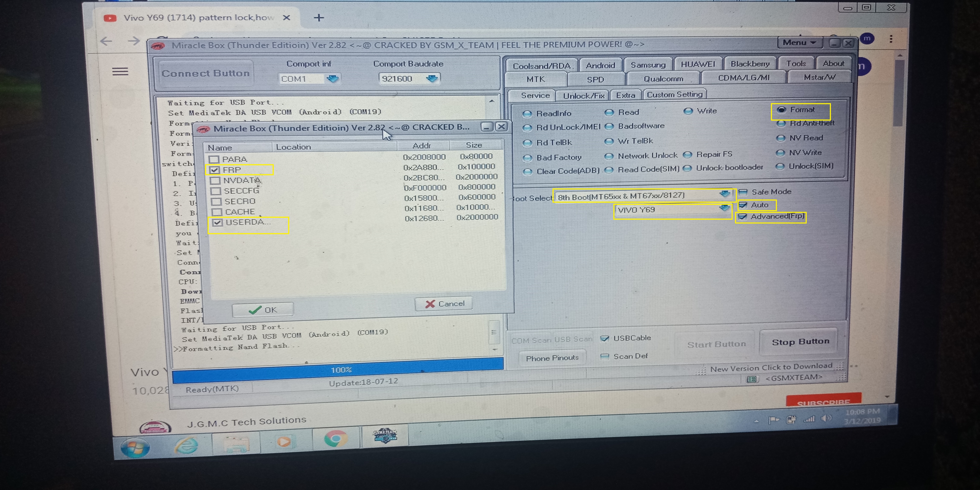
Task: Switch to the Qualcomm tab
Action: (663, 79)
